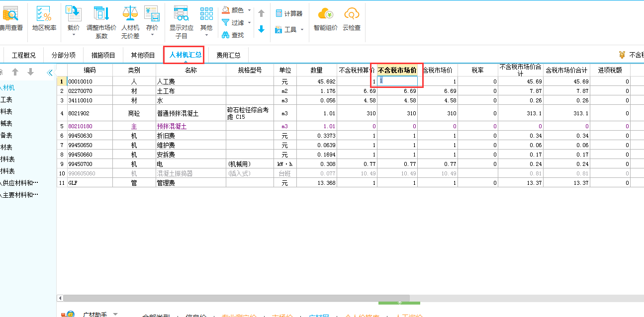Click 显示对应子目 show corresponding items
644x317 pixels.
pos(182,22)
